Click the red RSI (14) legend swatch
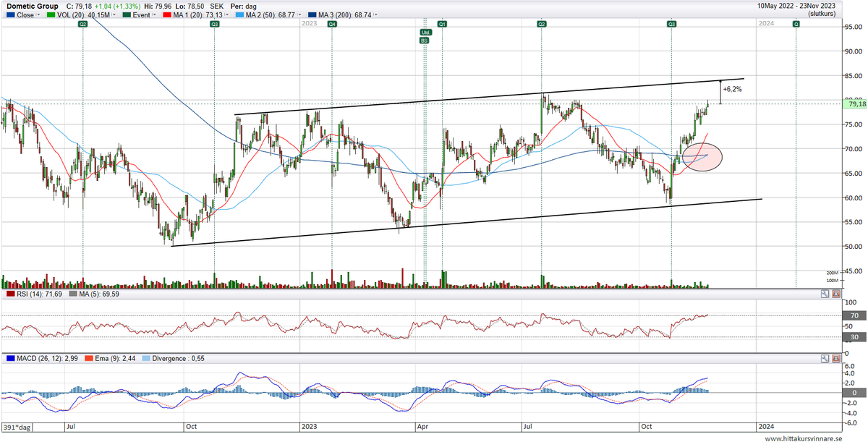Viewport: 868px width, 442px height. 11,294
